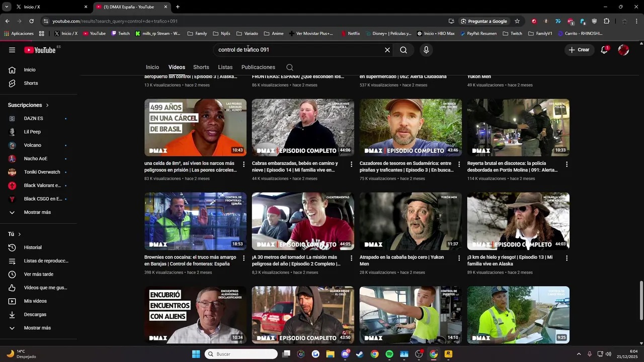The width and height of the screenshot is (644, 362).
Task: Run search with the magnifier button
Action: point(404,50)
